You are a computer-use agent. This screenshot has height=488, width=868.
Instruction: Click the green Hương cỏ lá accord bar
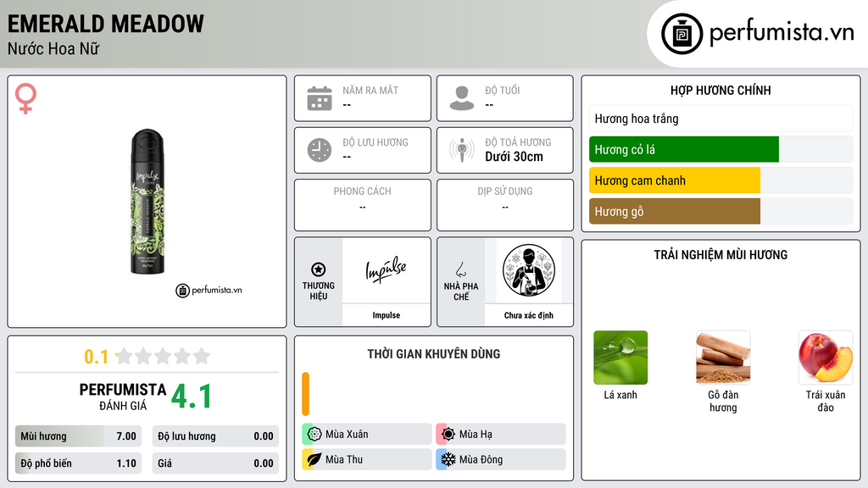tap(684, 149)
